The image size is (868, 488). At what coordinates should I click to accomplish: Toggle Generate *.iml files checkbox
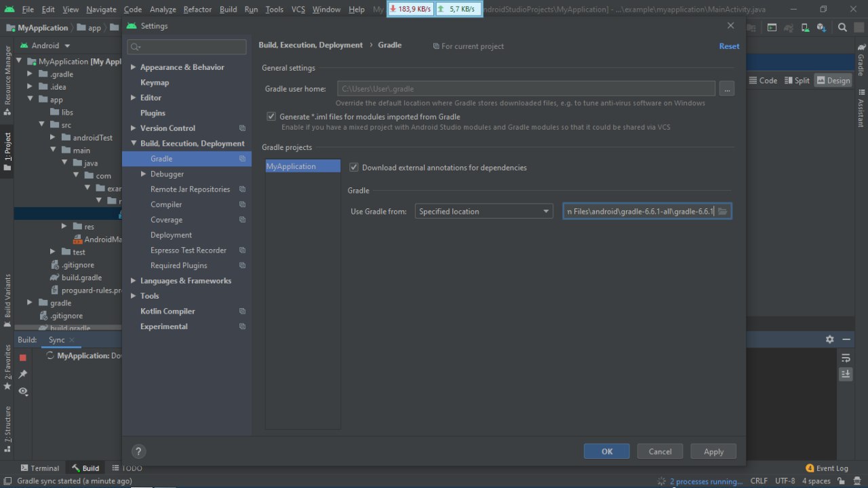(x=271, y=117)
